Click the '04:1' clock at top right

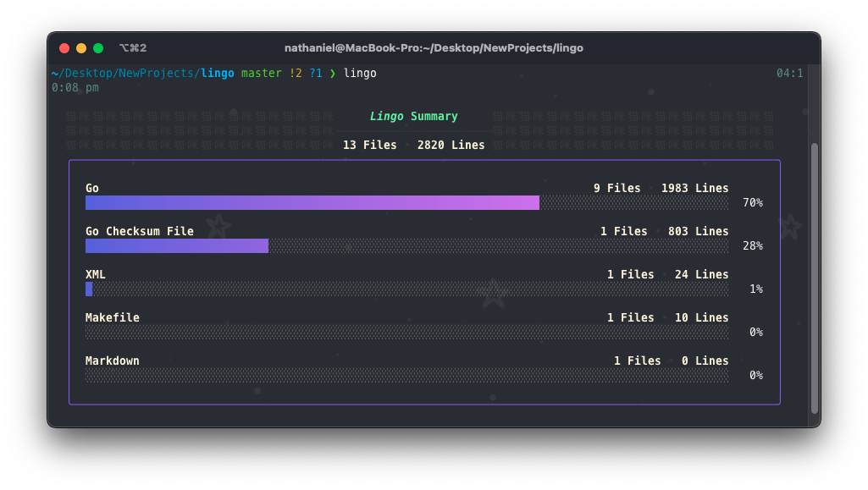[789, 73]
